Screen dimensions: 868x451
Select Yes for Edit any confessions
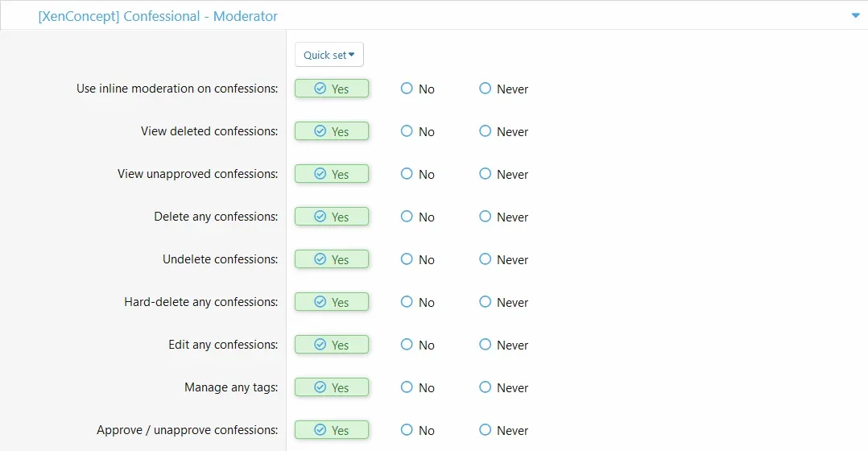[332, 344]
